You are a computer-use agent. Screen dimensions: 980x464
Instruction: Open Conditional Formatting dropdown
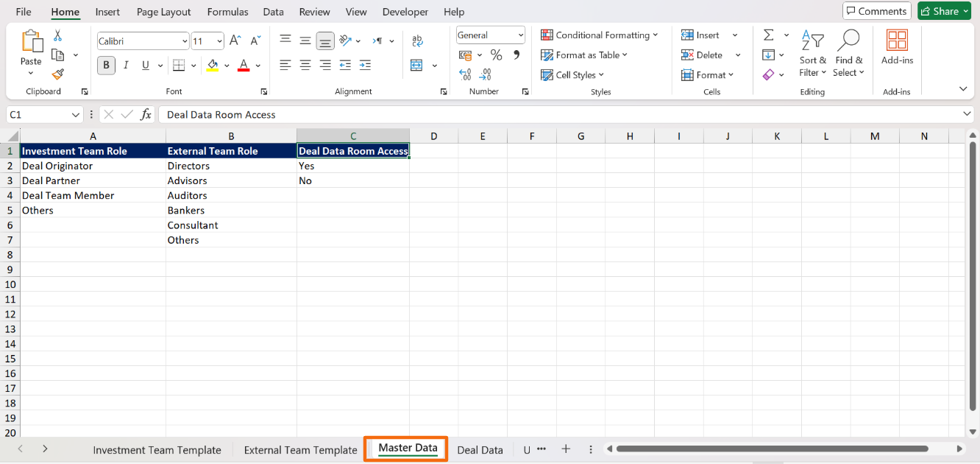pyautogui.click(x=599, y=35)
